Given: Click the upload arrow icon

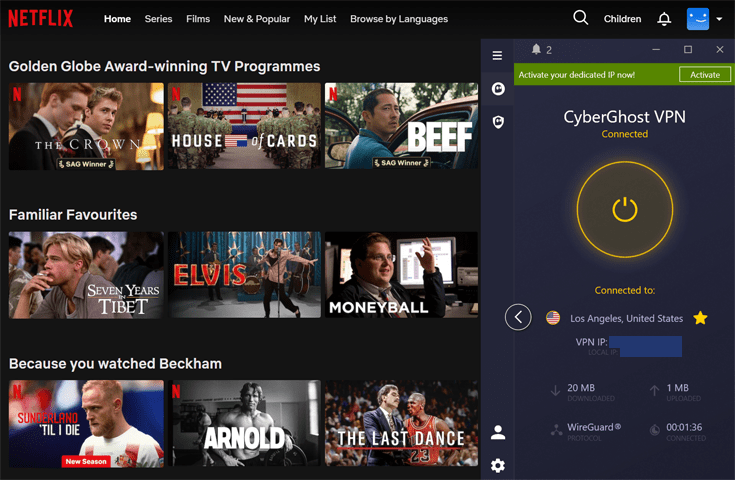Looking at the screenshot, I should click(x=654, y=390).
